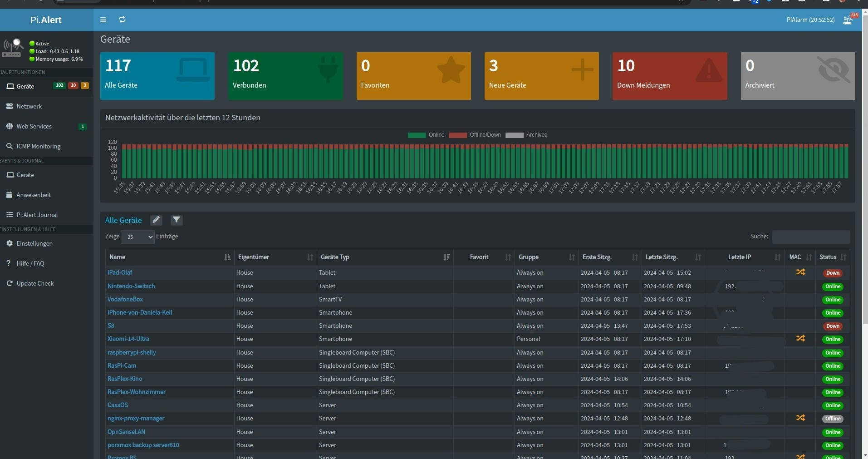Sort table by Letzte IP column
Screen dimensions: 868x459
(745, 257)
